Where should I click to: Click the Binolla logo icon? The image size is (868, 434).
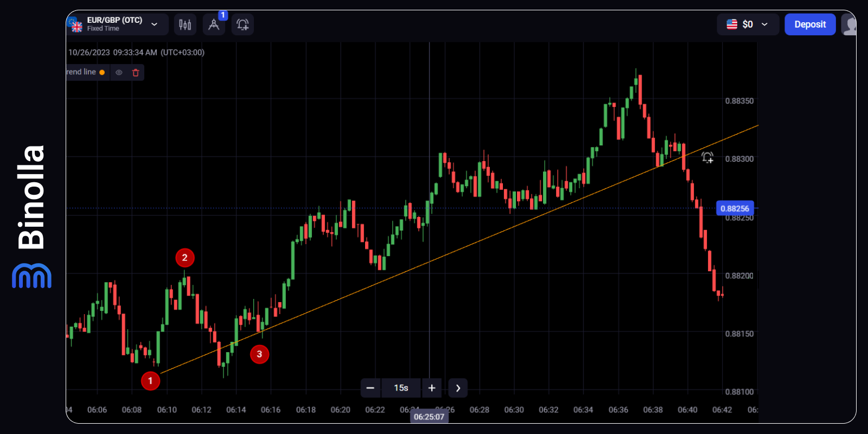(x=31, y=276)
